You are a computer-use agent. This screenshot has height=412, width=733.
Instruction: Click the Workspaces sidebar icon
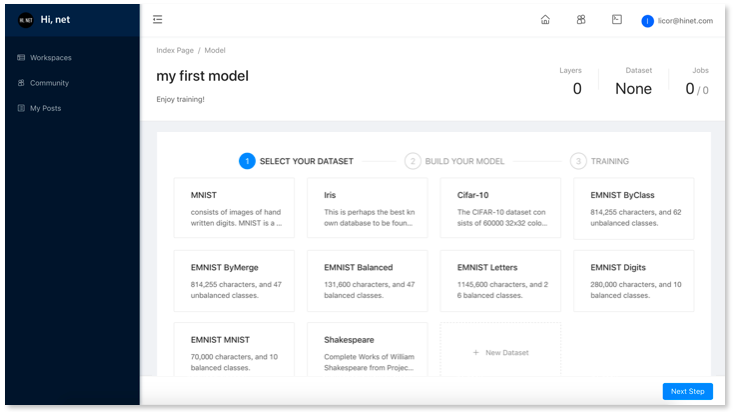click(21, 58)
